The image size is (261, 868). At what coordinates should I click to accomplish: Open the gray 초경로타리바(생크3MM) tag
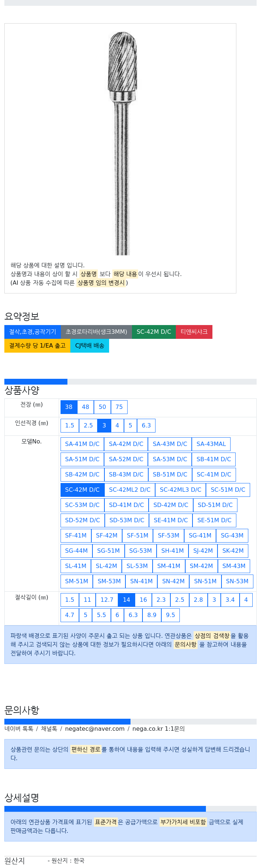click(x=96, y=332)
